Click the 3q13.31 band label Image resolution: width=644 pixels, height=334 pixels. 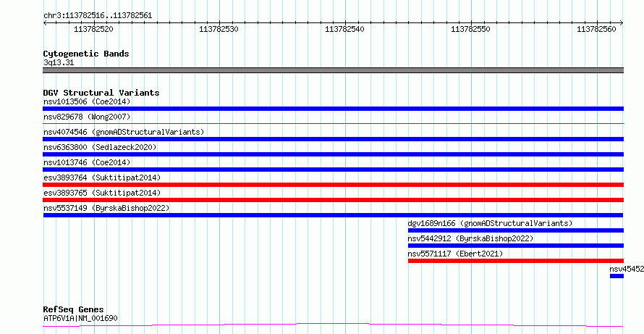59,63
